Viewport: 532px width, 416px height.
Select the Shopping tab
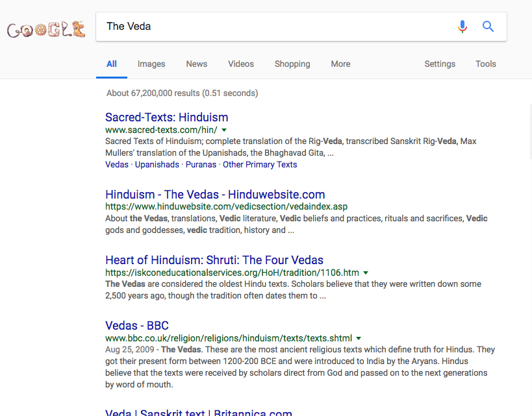tap(292, 64)
